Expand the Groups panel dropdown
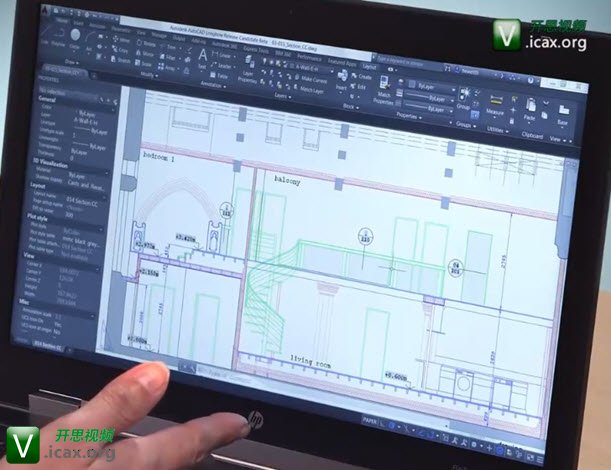 (466, 125)
